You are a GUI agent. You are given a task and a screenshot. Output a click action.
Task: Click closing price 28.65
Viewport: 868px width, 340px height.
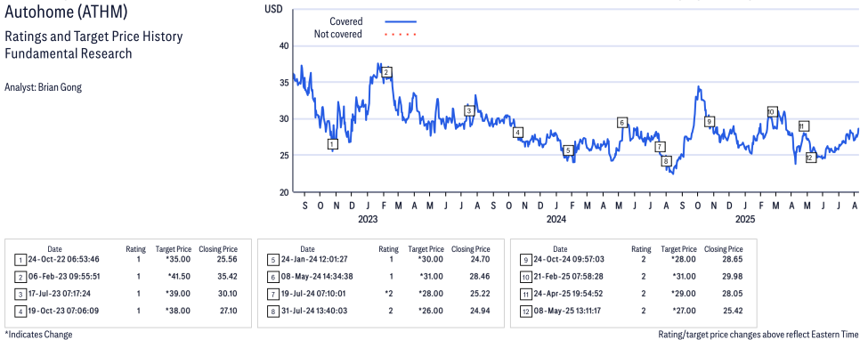[733, 259]
